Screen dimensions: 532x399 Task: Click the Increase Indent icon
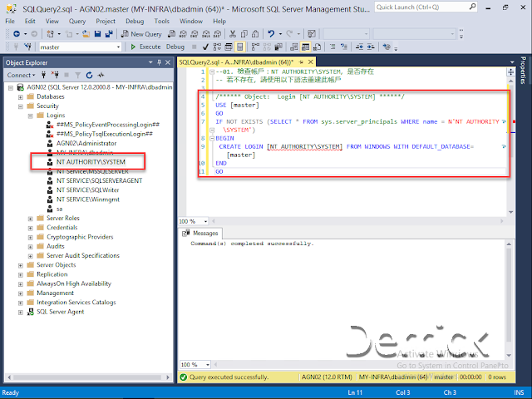click(x=371, y=47)
